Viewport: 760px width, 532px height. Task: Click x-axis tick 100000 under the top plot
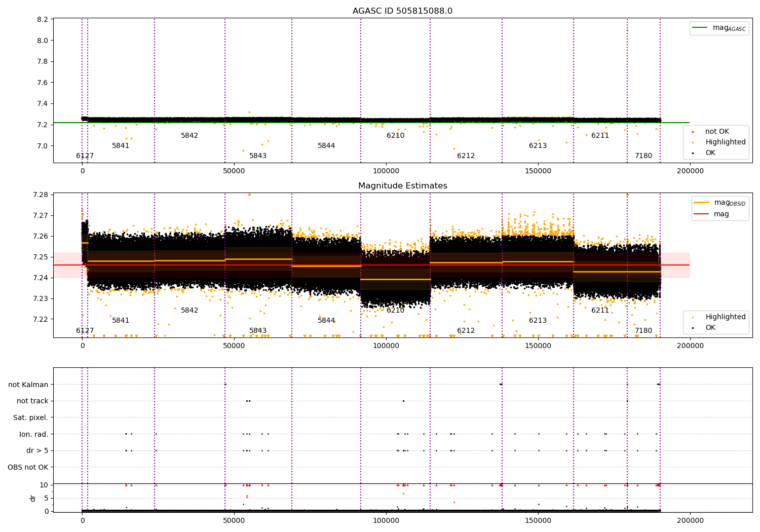pyautogui.click(x=386, y=171)
